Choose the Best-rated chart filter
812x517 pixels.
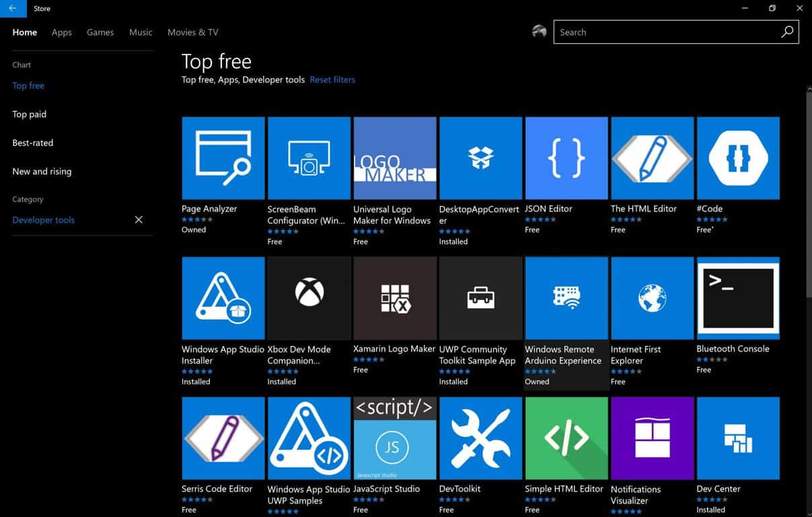[x=33, y=143]
